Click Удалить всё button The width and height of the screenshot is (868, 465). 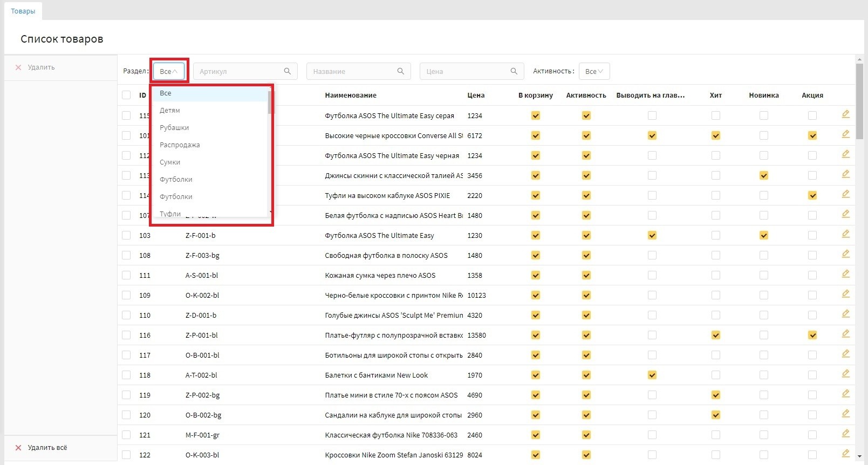(47, 448)
